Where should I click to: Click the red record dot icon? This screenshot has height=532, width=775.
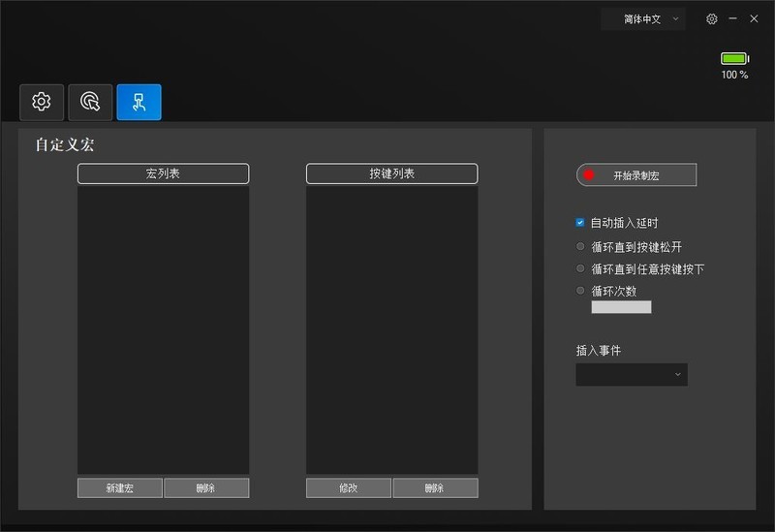pos(588,175)
